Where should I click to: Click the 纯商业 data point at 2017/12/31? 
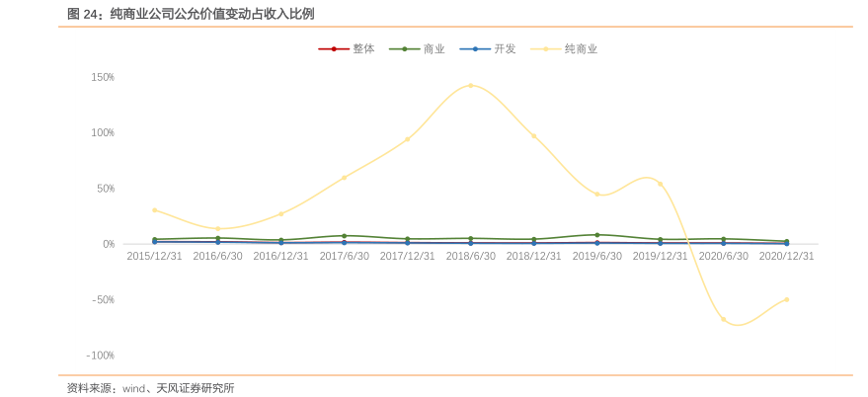coord(408,139)
